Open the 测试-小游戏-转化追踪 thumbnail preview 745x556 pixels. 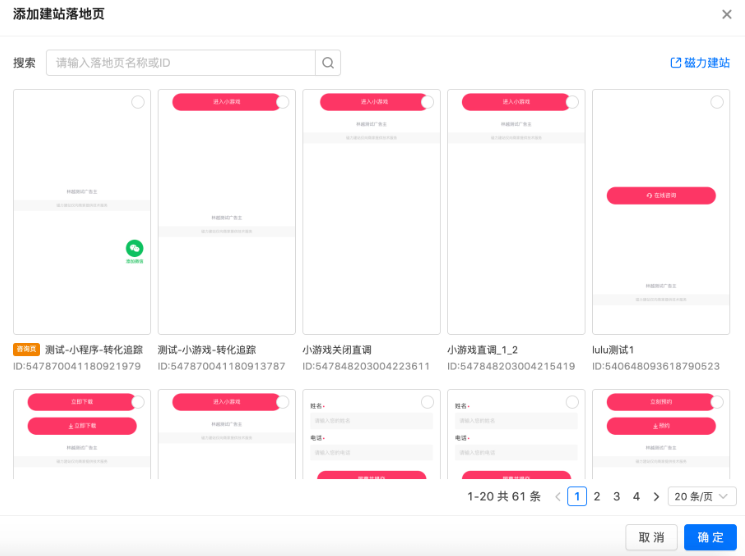227,212
